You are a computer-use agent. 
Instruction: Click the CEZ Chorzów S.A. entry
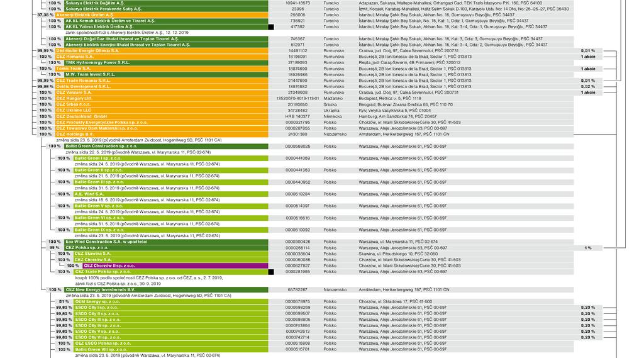click(171, 260)
